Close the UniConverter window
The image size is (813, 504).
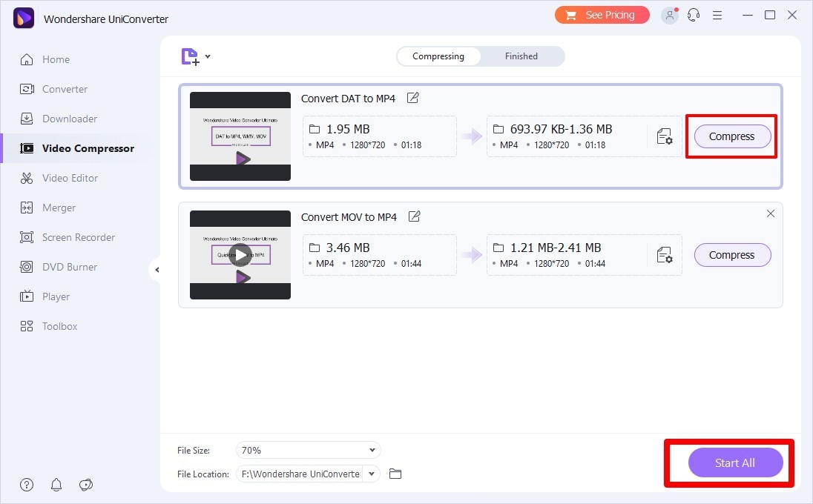pyautogui.click(x=792, y=15)
